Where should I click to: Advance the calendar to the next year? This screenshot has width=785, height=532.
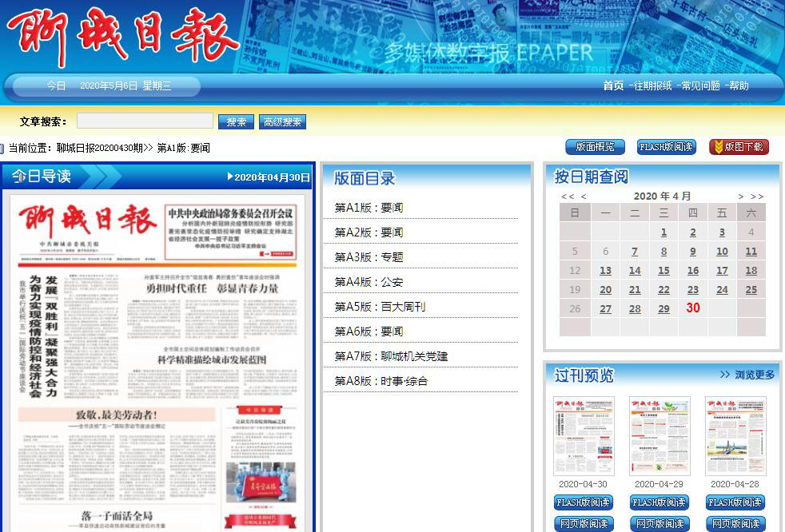757,197
